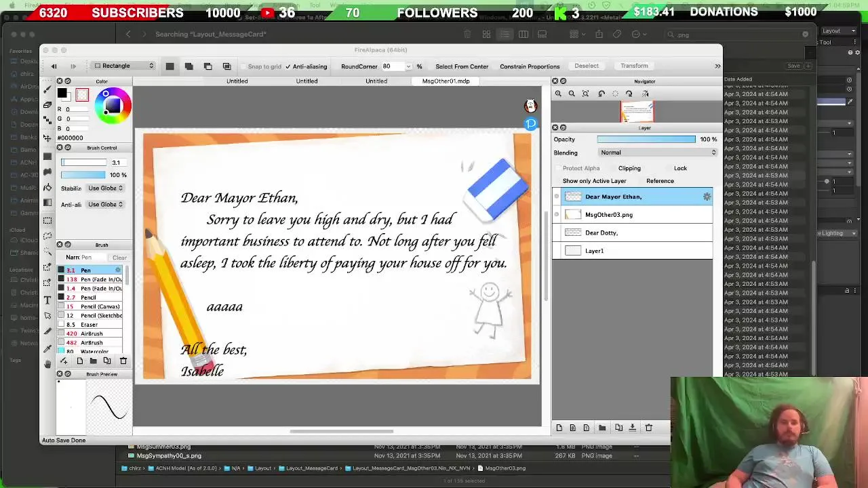This screenshot has height=488, width=868.
Task: Duplicate the layer using Layer panel icon
Action: point(618,428)
